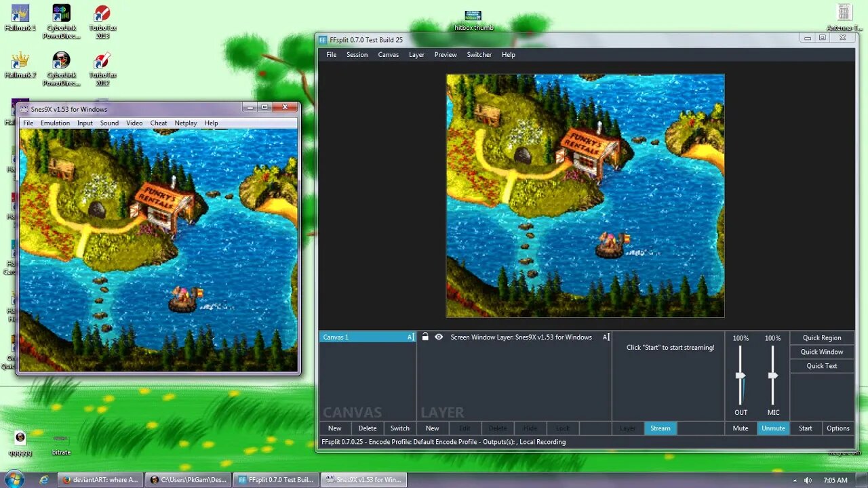868x488 pixels.
Task: Open the Layer menu in FFsplit
Action: click(416, 55)
